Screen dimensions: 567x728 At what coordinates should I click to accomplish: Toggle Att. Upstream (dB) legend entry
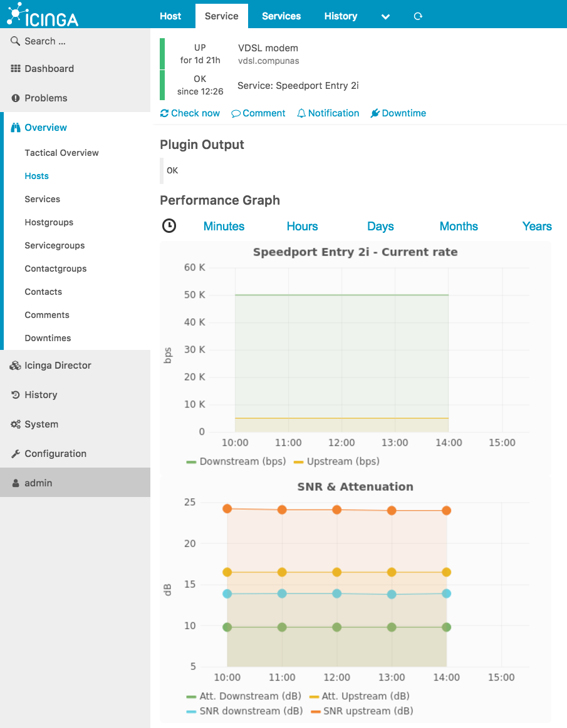(359, 696)
